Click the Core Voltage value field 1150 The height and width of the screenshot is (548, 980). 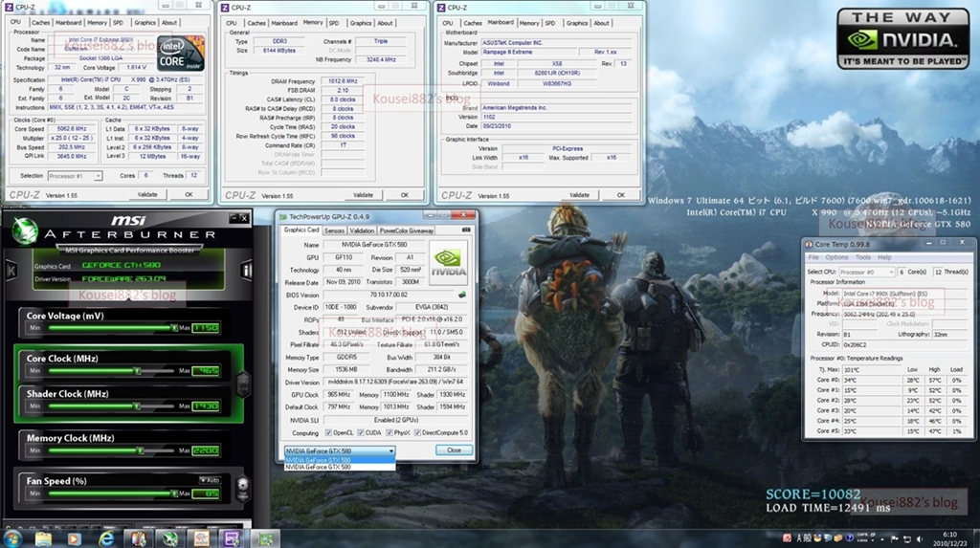[206, 327]
